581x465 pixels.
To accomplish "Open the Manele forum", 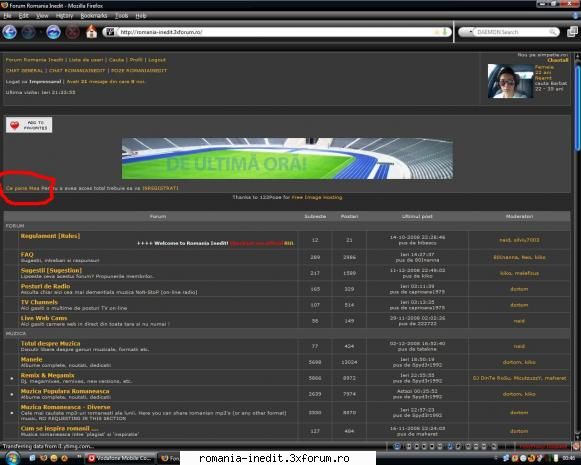I will coord(31,359).
